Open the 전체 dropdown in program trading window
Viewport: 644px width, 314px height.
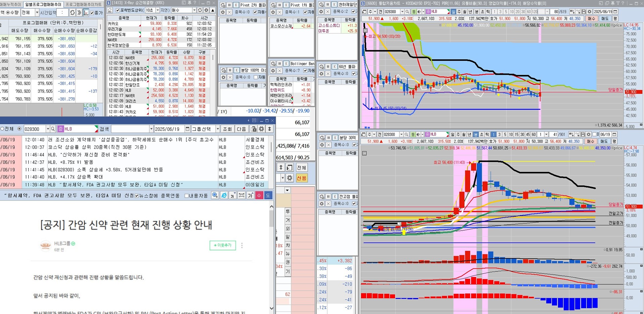(x=37, y=13)
